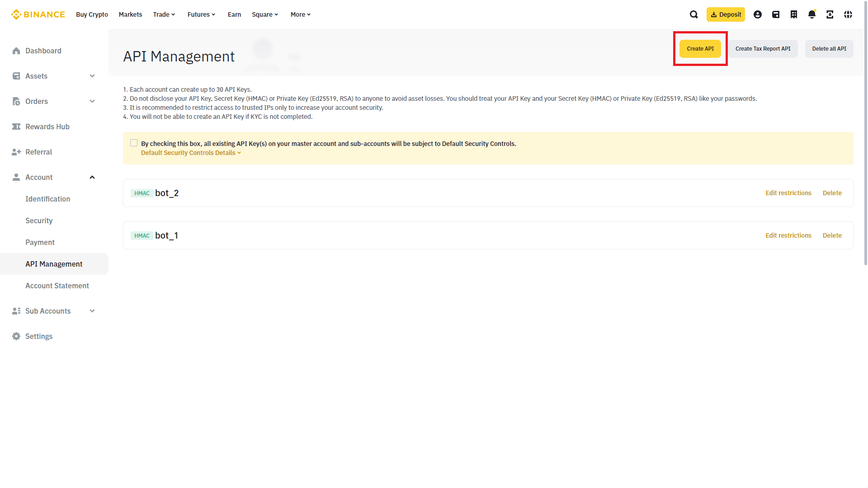Viewport: 868px width, 488px height.
Task: Open the Square dropdown menu
Action: tap(265, 14)
